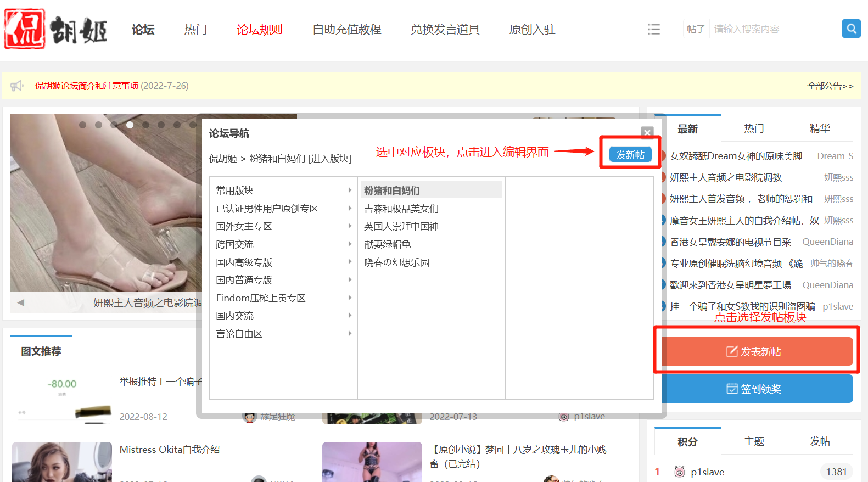
Task: Close the 论坛导航 dialog with X
Action: coord(647,132)
